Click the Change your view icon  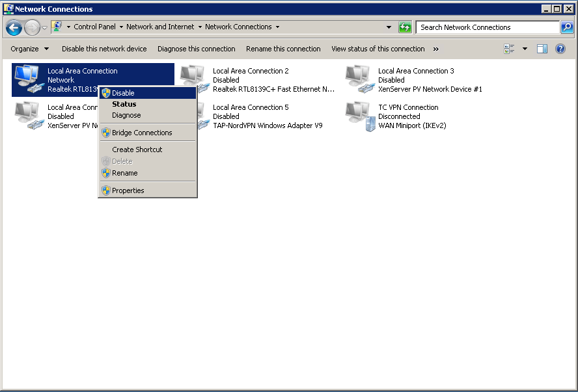click(x=509, y=49)
